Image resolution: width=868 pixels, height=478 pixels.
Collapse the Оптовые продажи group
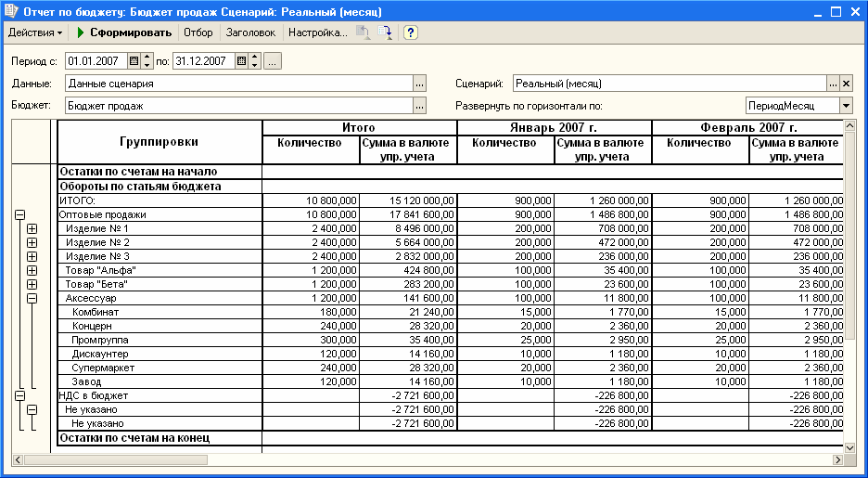(x=19, y=214)
